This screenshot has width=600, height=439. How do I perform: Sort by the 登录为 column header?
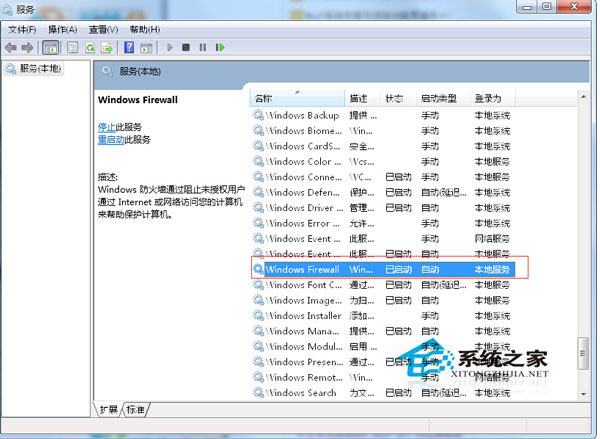coord(493,98)
